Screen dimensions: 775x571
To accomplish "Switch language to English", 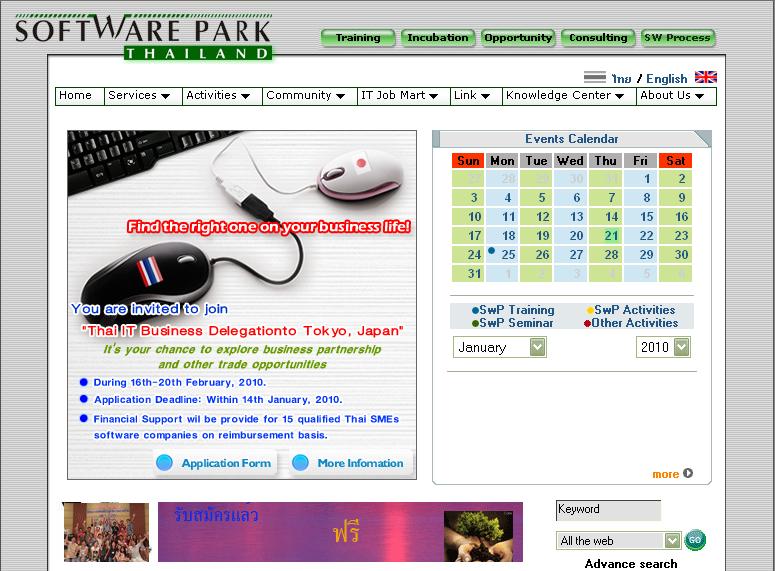I will [666, 79].
